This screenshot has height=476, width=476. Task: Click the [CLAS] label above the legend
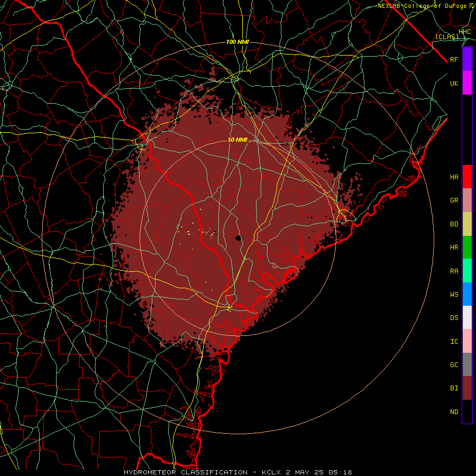(x=447, y=36)
